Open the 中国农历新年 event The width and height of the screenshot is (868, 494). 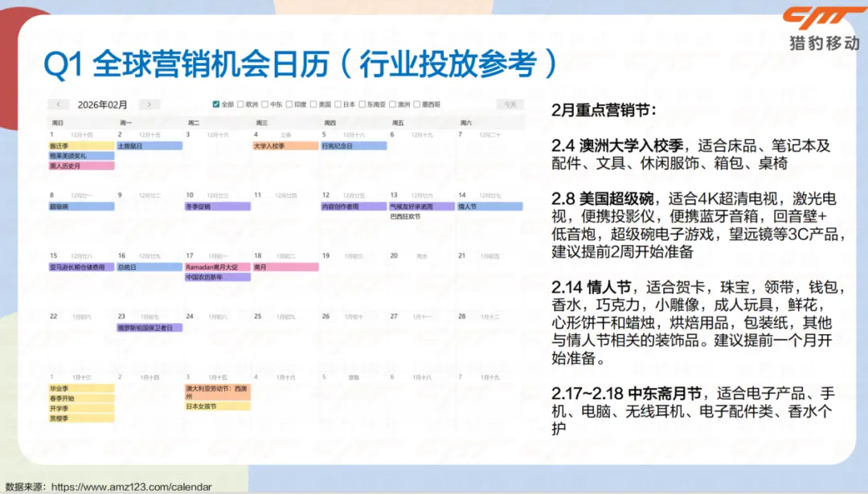[x=218, y=277]
